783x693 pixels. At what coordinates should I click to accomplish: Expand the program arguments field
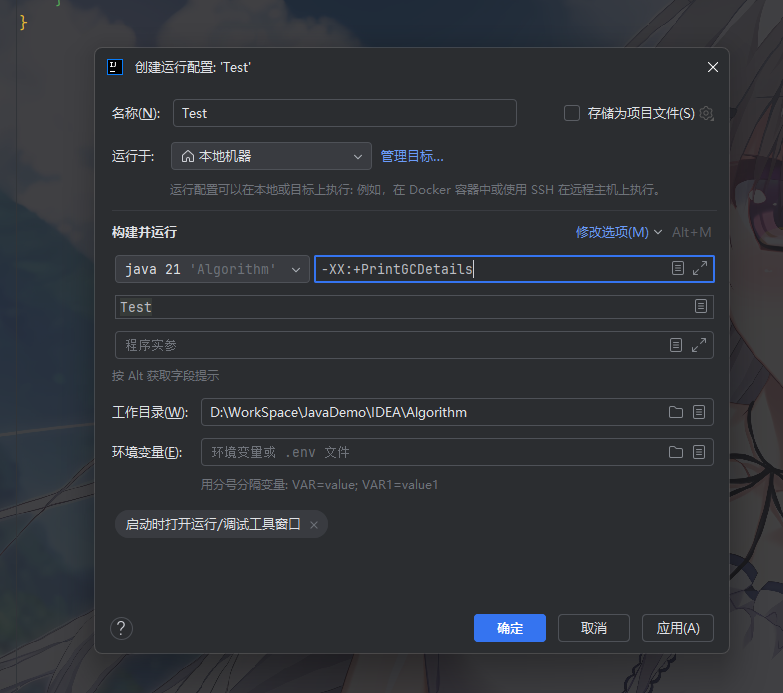[x=700, y=345]
